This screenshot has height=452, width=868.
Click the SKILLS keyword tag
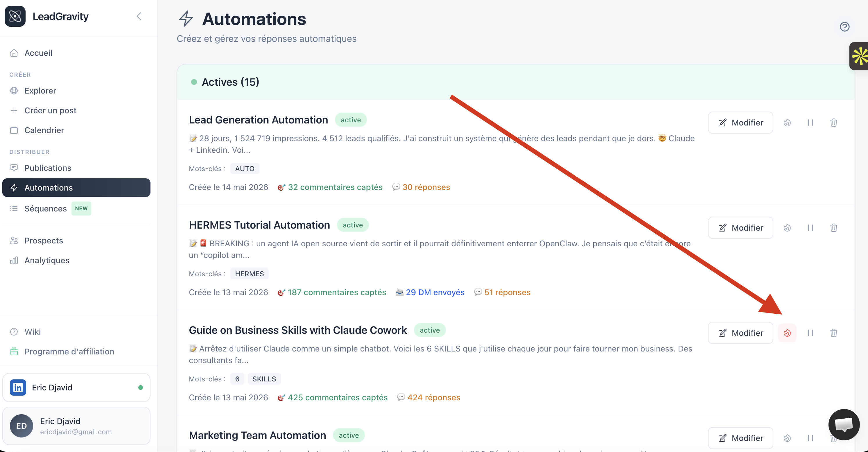coord(264,379)
